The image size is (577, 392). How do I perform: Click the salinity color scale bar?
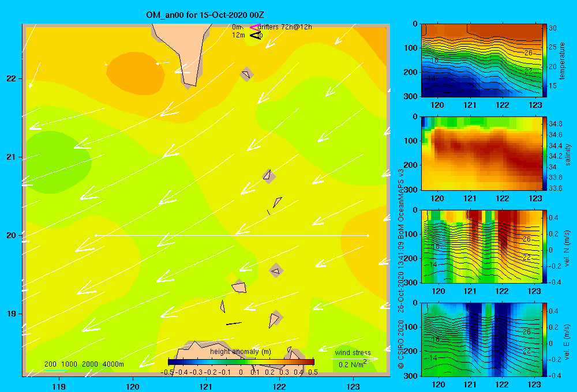pos(545,153)
